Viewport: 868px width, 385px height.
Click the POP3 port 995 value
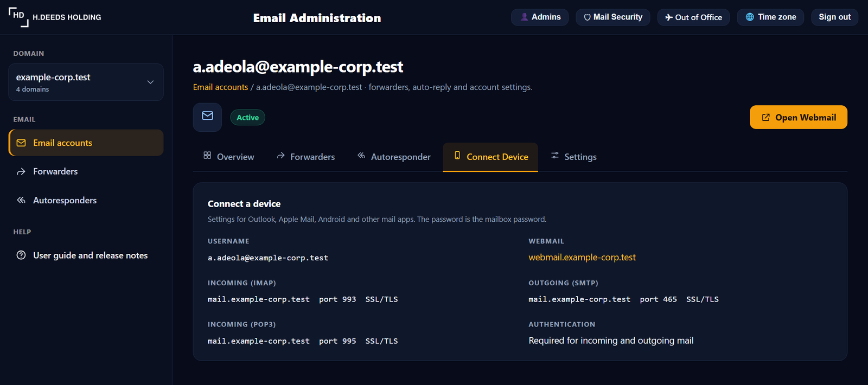tap(337, 341)
